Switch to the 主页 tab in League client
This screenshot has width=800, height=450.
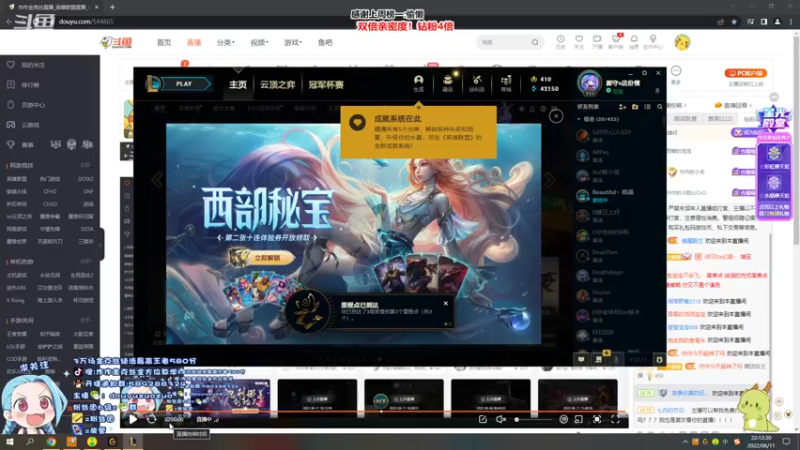click(238, 85)
